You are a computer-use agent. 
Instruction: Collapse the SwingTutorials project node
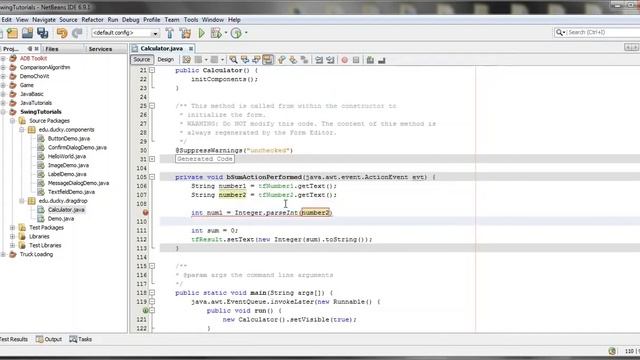pos(3,112)
